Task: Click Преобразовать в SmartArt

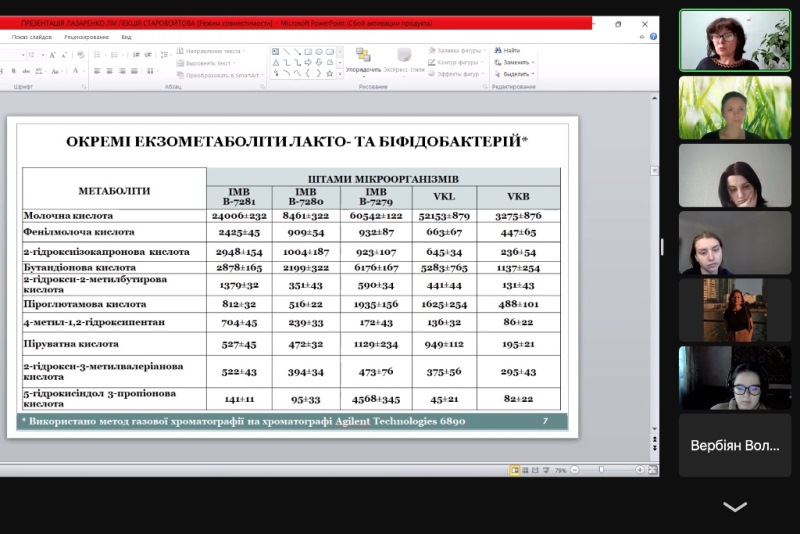Action: [220, 75]
